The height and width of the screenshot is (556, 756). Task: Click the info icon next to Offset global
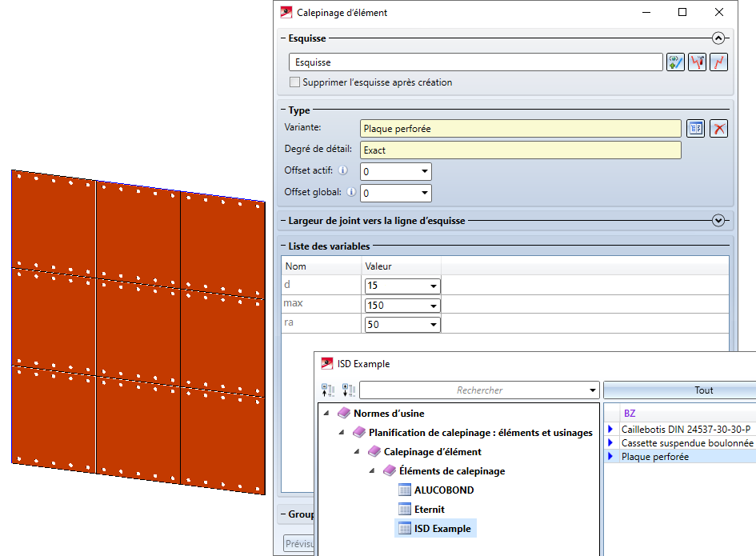tap(349, 193)
